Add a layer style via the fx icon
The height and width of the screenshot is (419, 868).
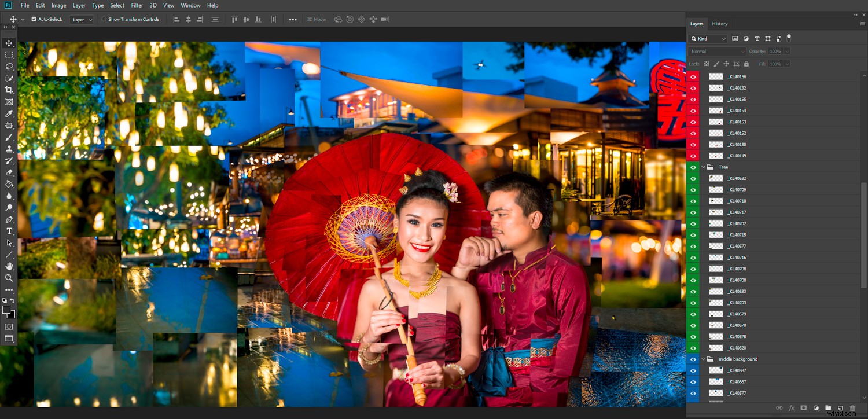[x=791, y=408]
